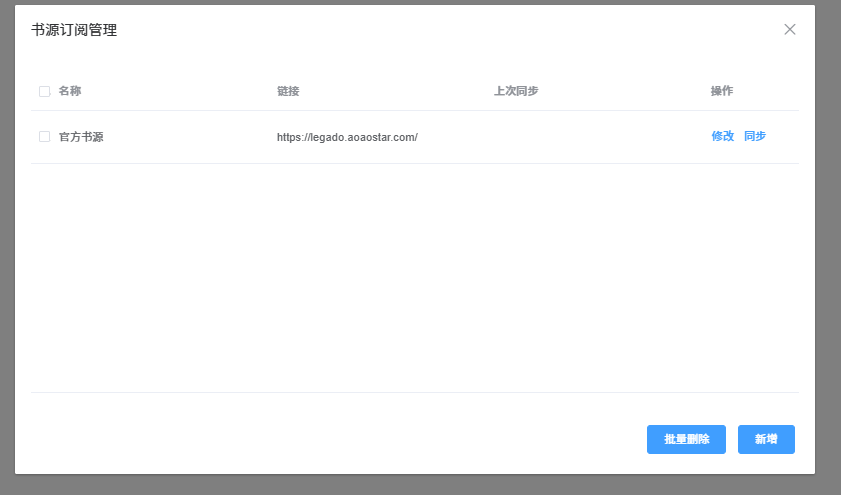Click the 链接 column header
Viewport: 841px width, 495px height.
pyautogui.click(x=288, y=91)
